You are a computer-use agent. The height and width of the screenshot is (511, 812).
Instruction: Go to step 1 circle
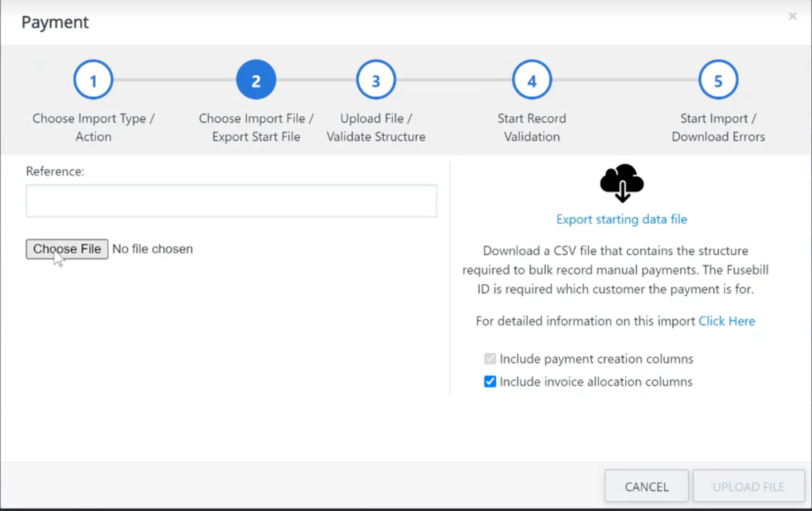click(93, 80)
